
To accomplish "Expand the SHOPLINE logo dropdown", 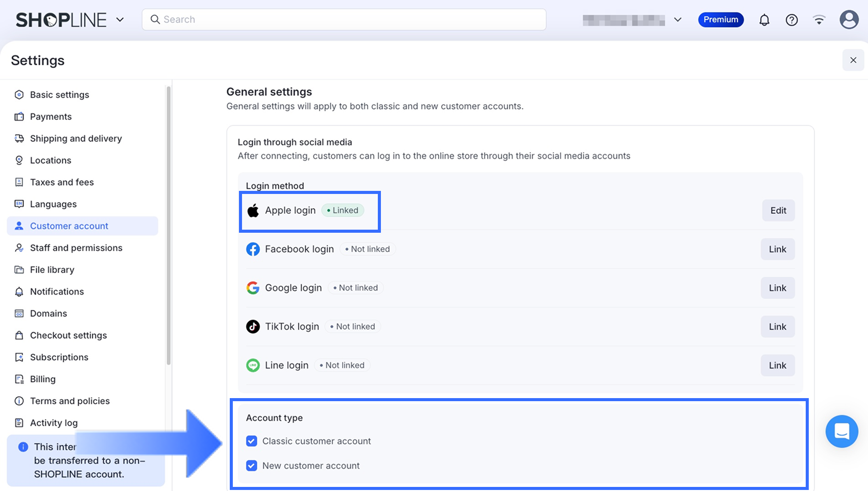I will [x=120, y=20].
